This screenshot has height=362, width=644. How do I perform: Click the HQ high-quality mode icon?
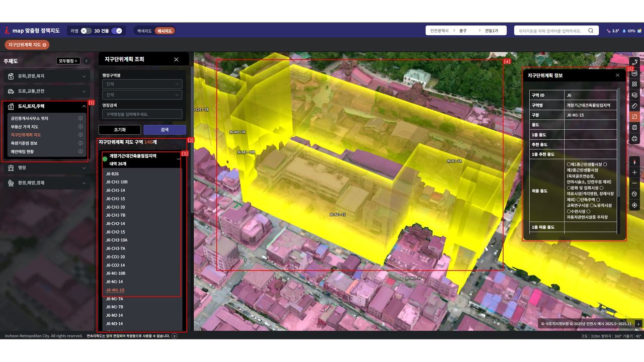[x=634, y=73]
